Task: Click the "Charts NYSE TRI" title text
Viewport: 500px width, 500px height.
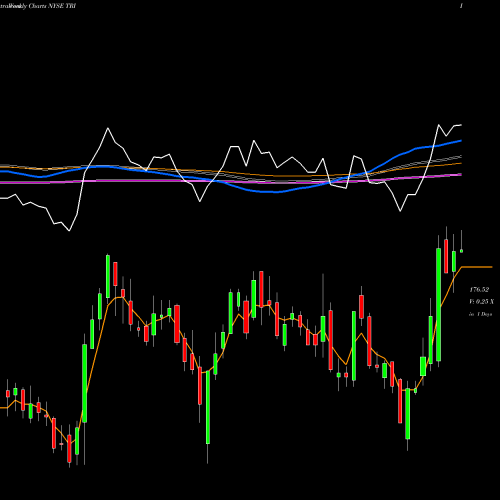Action: point(52,6)
